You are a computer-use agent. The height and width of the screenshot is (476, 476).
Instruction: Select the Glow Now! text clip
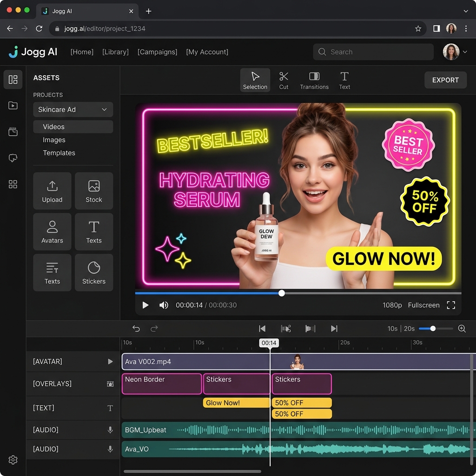click(237, 403)
